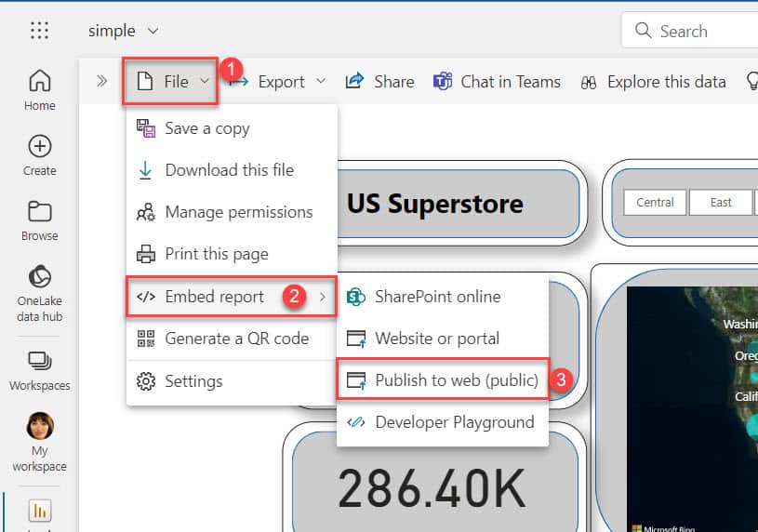This screenshot has height=532, width=758.
Task: Open Settings from File menu
Action: 232,381
